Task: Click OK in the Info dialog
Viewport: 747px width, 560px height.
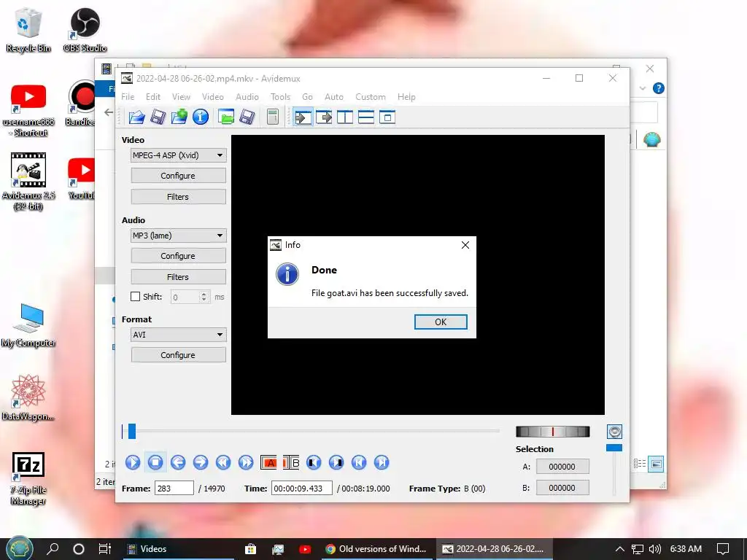Action: [x=441, y=322]
